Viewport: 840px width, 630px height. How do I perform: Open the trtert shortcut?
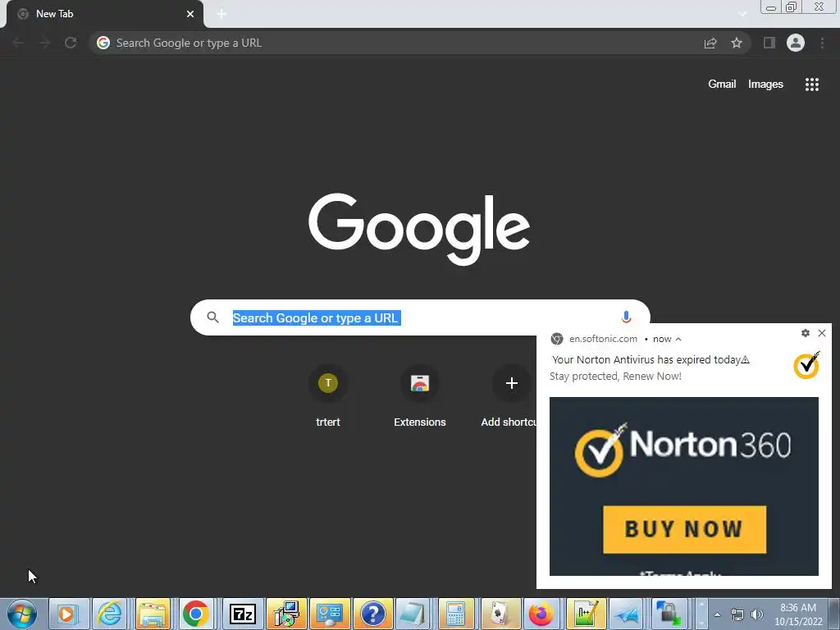(x=328, y=396)
